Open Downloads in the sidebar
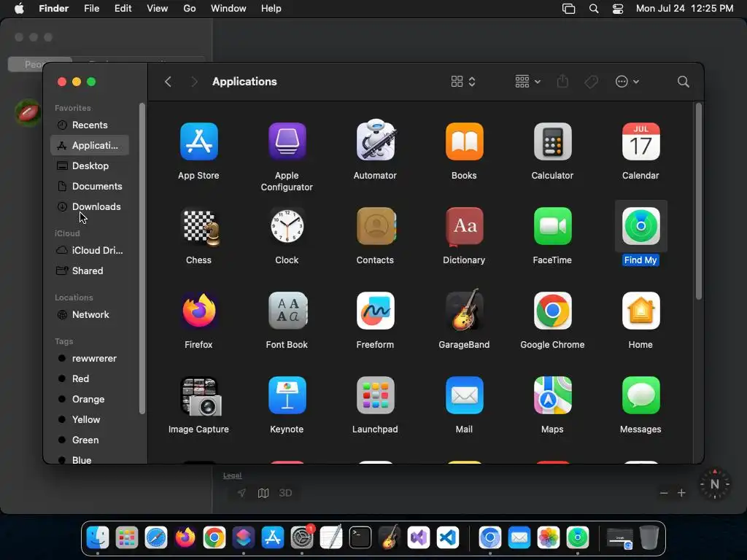 pyautogui.click(x=90, y=207)
